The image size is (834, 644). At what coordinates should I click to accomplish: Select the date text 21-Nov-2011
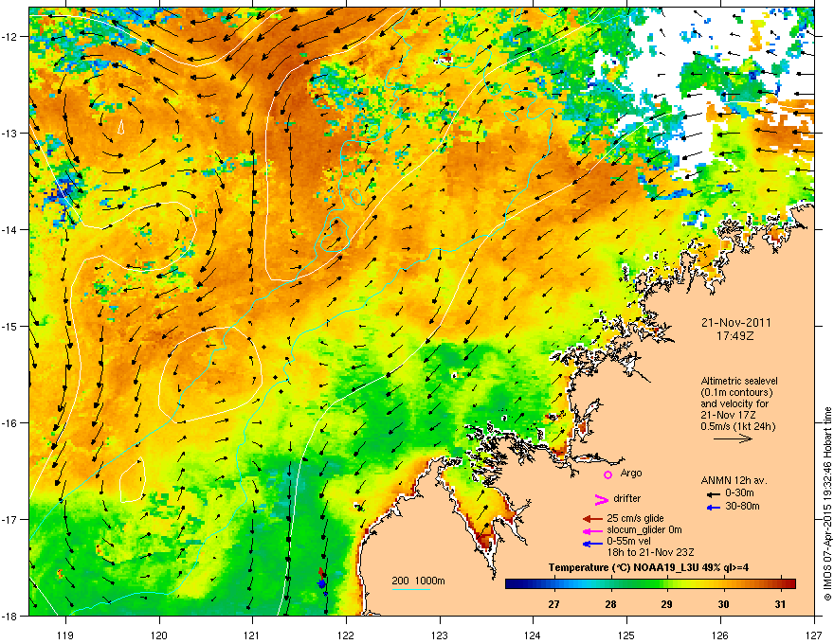(735, 323)
